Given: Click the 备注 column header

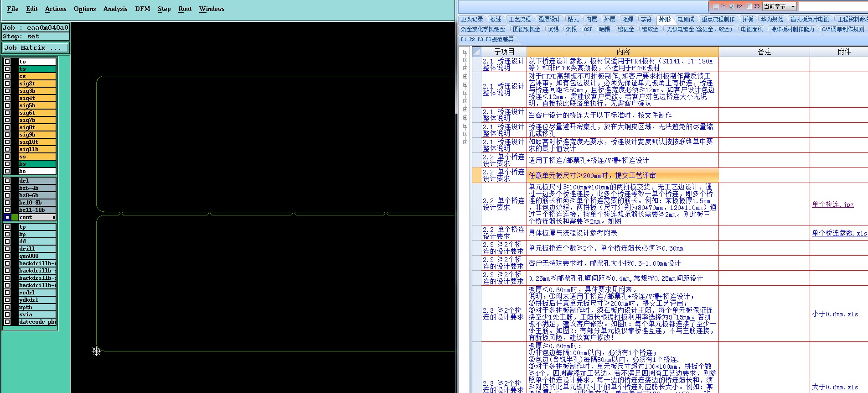Looking at the screenshot, I should [764, 52].
